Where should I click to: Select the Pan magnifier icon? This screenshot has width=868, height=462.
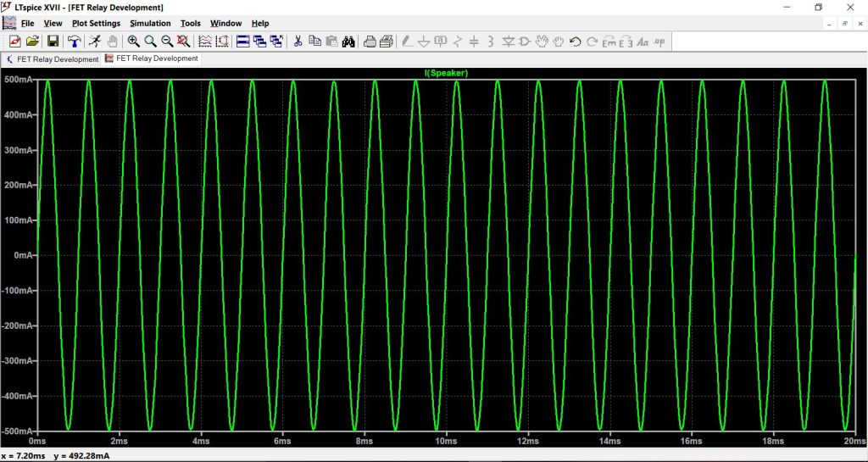150,42
